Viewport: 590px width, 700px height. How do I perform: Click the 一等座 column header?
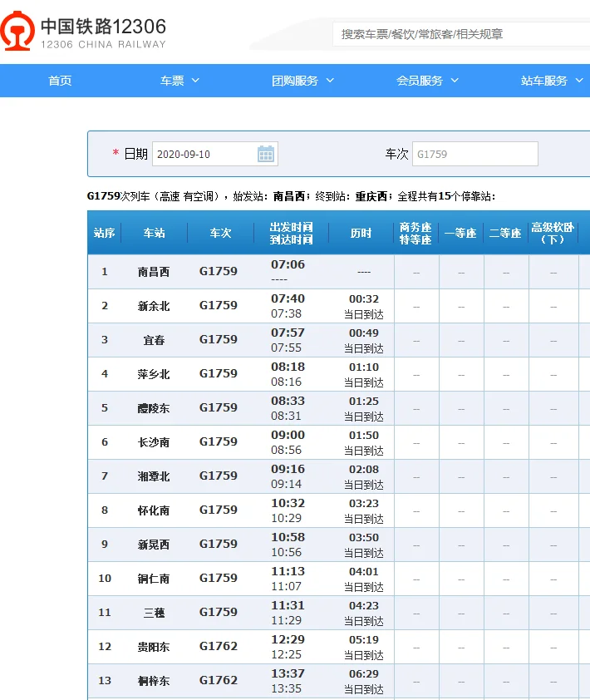pos(460,233)
